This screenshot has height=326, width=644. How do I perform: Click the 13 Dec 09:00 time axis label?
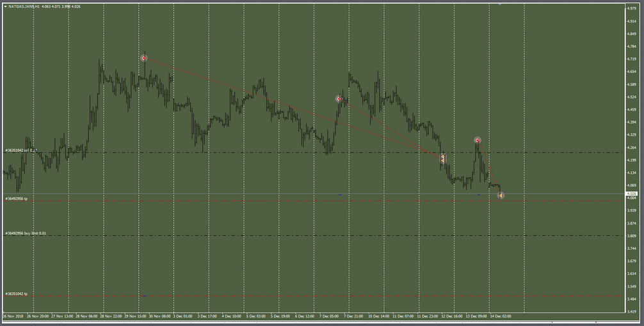coord(476,316)
